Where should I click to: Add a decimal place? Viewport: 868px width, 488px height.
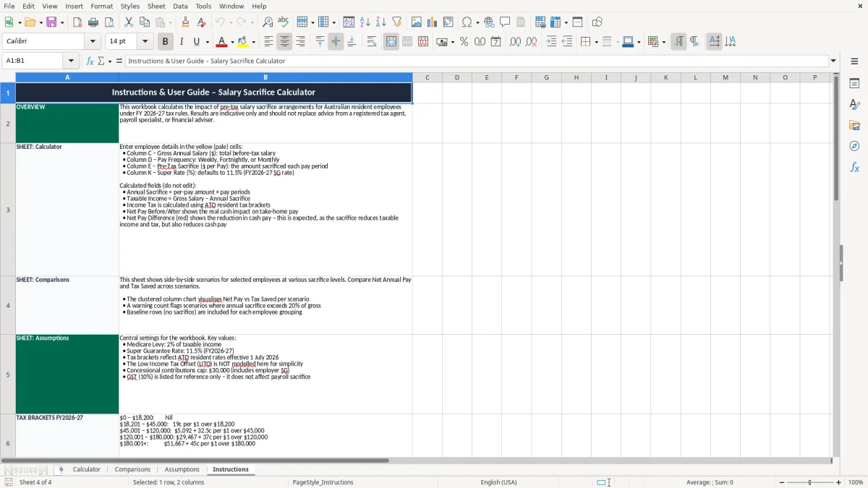pyautogui.click(x=515, y=42)
